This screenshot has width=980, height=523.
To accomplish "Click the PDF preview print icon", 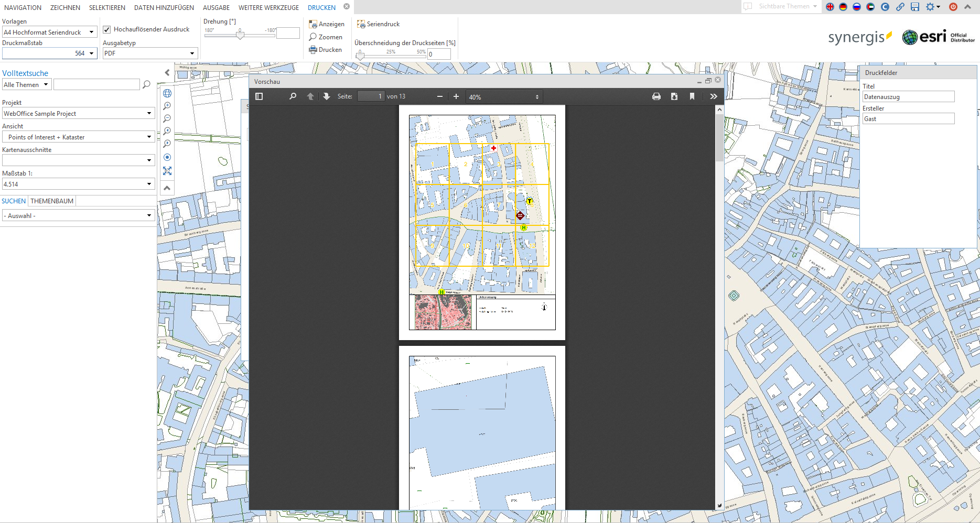I will click(656, 96).
